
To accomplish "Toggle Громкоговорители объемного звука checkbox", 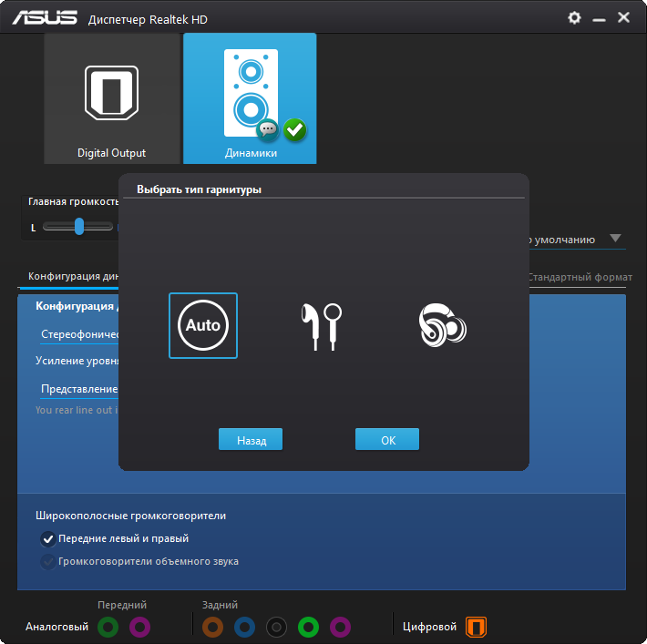I will pos(48,562).
